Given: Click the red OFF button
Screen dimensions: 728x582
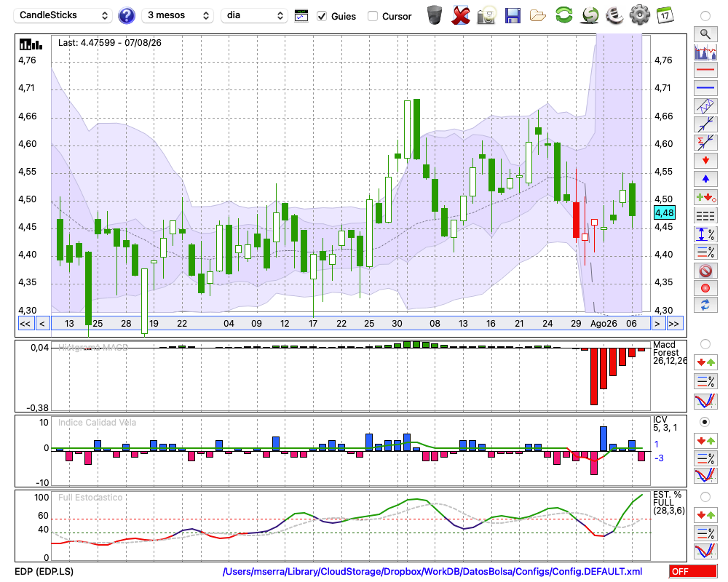Looking at the screenshot, I should click(x=693, y=571).
